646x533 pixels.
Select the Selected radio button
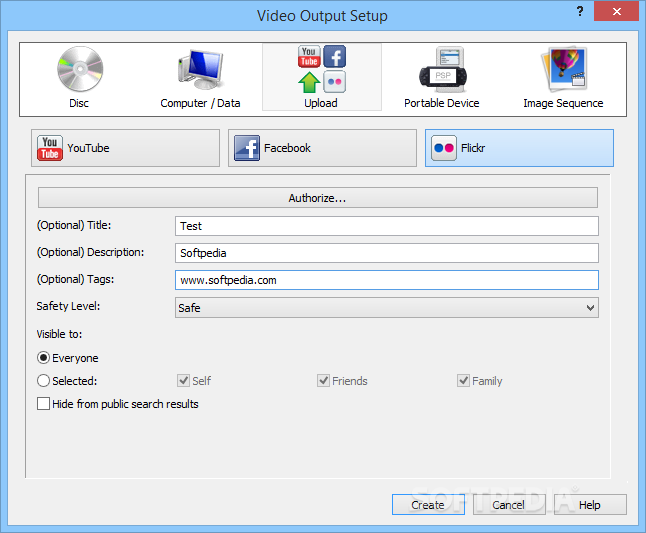(43, 381)
